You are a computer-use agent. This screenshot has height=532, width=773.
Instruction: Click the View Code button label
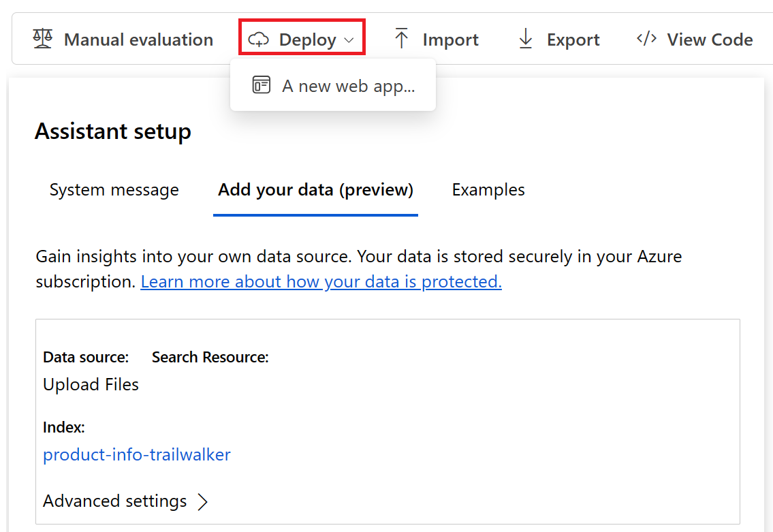[710, 40]
